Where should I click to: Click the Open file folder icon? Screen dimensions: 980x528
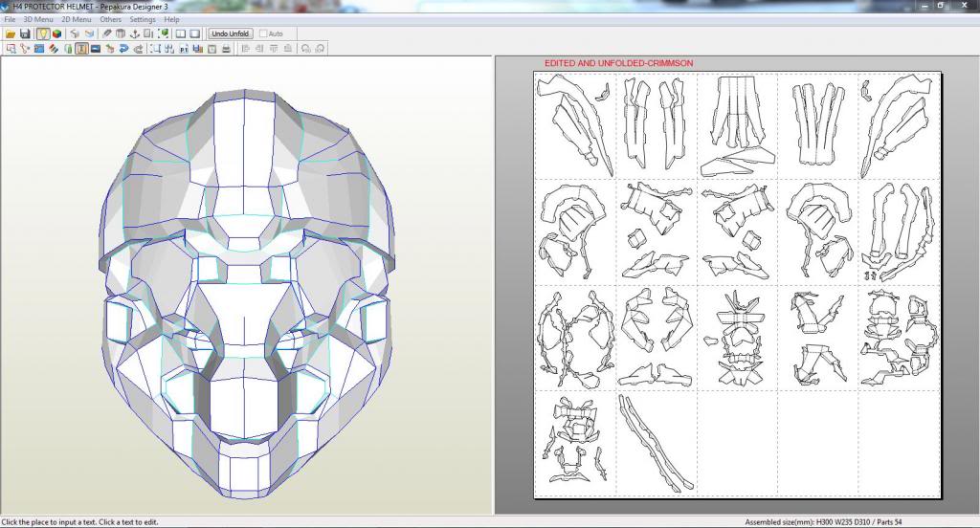[x=11, y=33]
